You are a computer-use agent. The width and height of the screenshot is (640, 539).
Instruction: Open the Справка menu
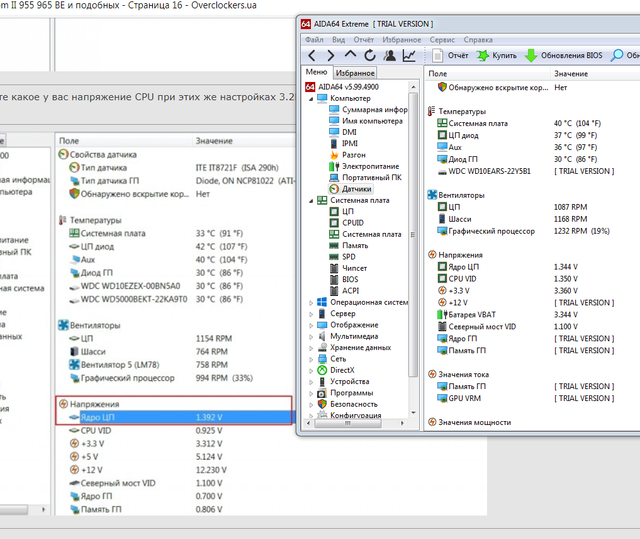coord(478,40)
